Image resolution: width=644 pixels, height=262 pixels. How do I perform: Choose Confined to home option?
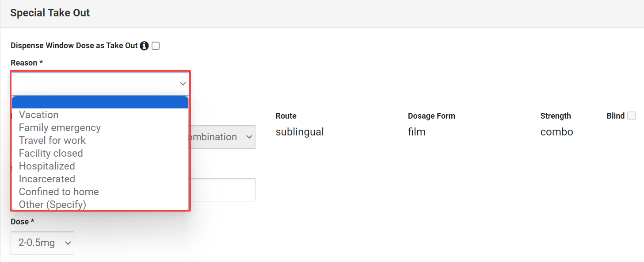pos(59,192)
